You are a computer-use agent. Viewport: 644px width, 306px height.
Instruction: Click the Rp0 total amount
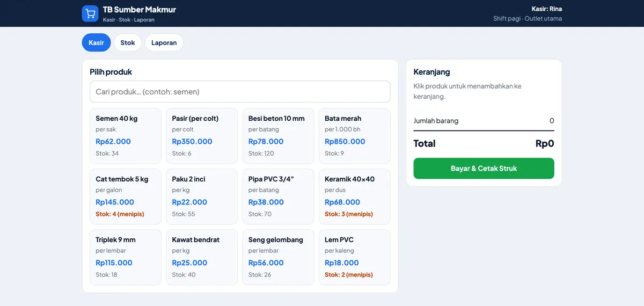[x=545, y=143]
